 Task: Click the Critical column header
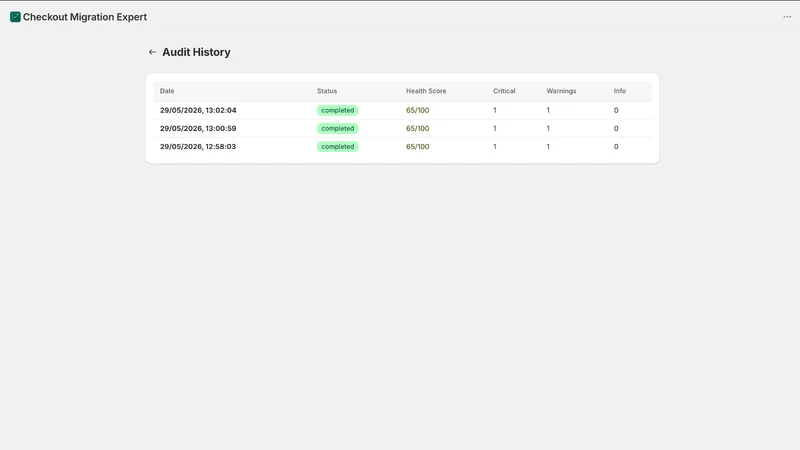pyautogui.click(x=504, y=91)
